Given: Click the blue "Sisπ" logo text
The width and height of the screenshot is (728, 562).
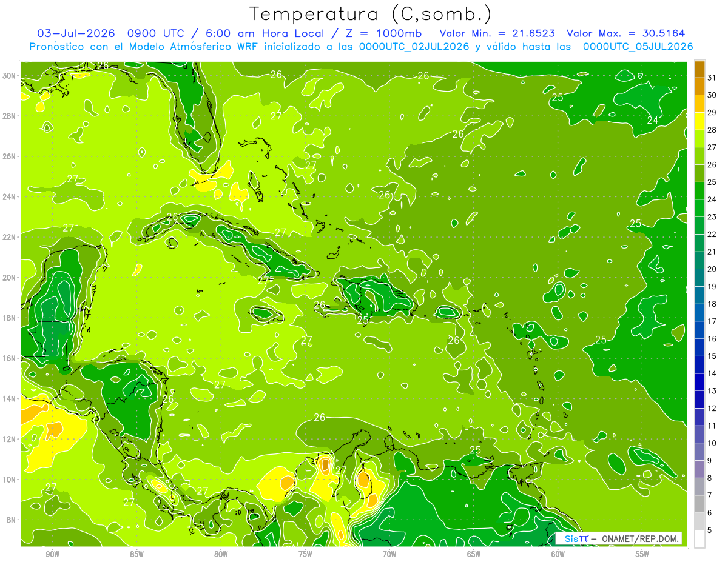Looking at the screenshot, I should click(576, 538).
